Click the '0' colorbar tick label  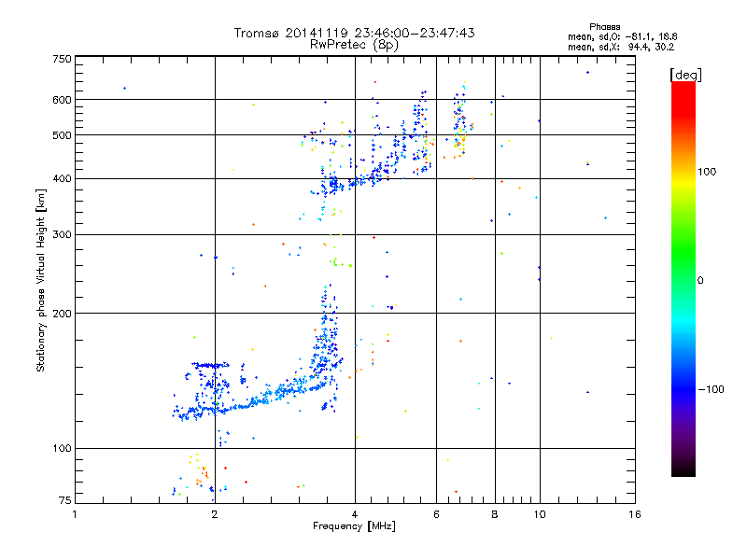[x=700, y=281]
